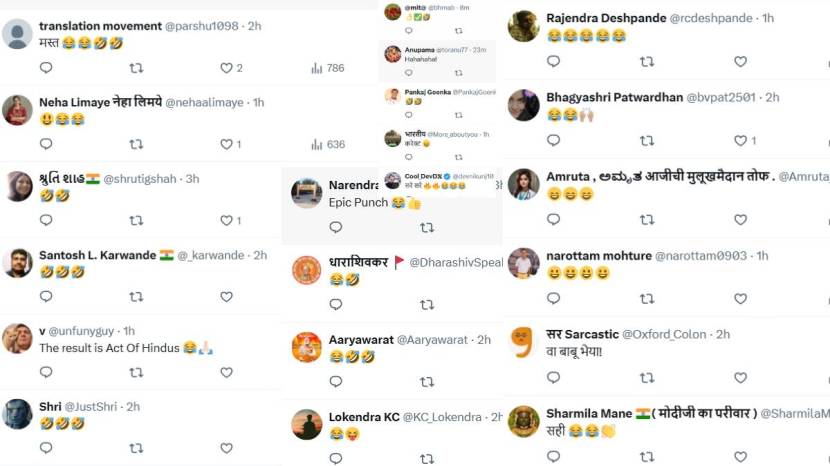Image resolution: width=830 pixels, height=466 pixels.
Task: View analytics on translation movement's tweet
Action: click(317, 68)
